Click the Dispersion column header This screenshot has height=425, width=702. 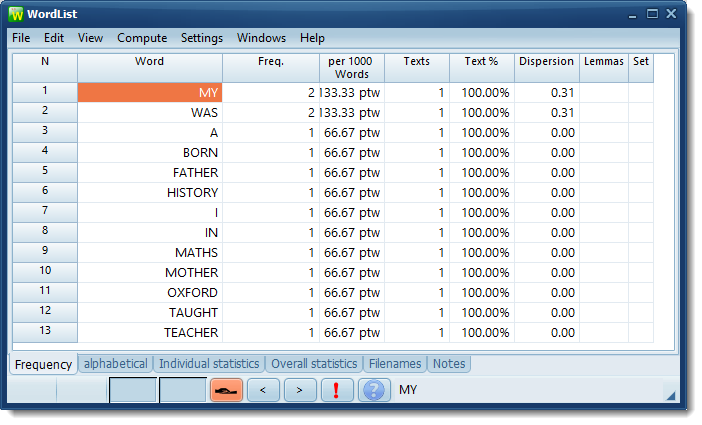click(x=547, y=68)
